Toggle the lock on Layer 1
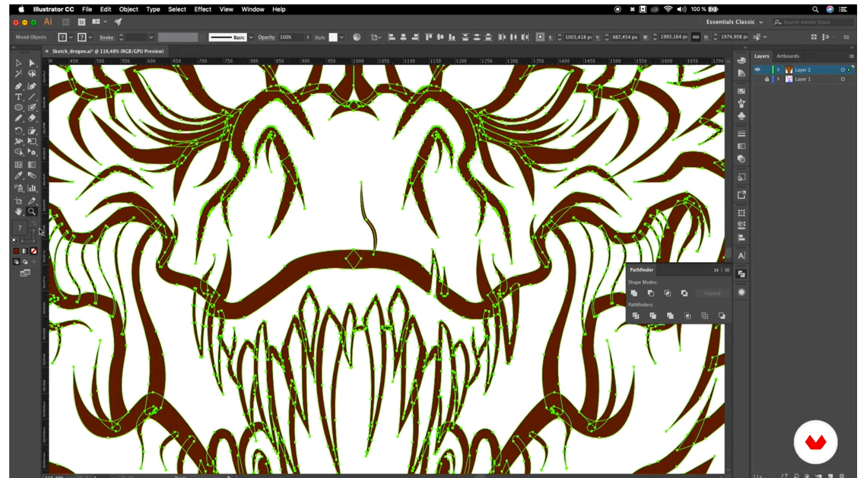Screen dimensions: 868x478 [x=767, y=79]
